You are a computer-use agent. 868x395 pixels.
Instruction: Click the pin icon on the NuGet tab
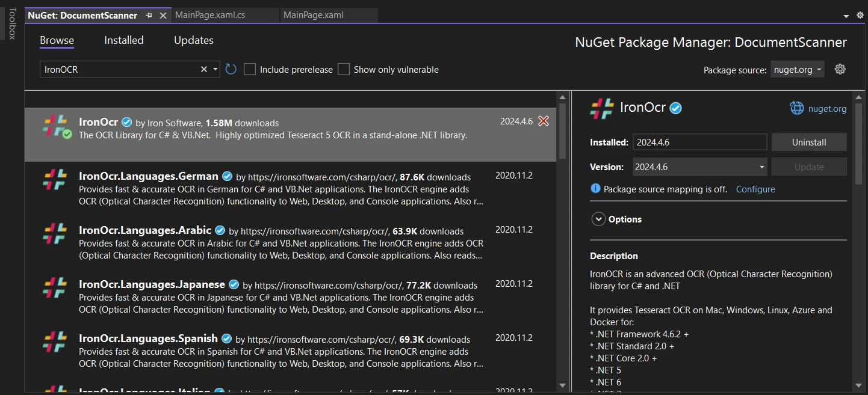(x=149, y=15)
